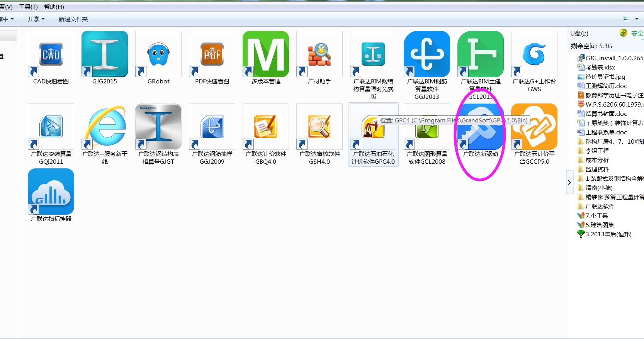Open the 李姐工程 folder
The height and width of the screenshot is (339, 644).
593,151
